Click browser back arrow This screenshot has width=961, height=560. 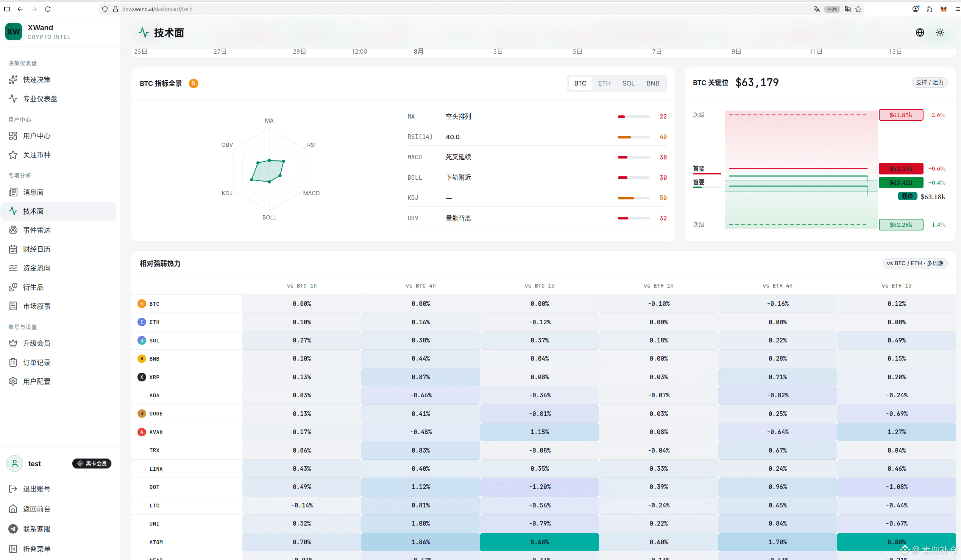20,9
